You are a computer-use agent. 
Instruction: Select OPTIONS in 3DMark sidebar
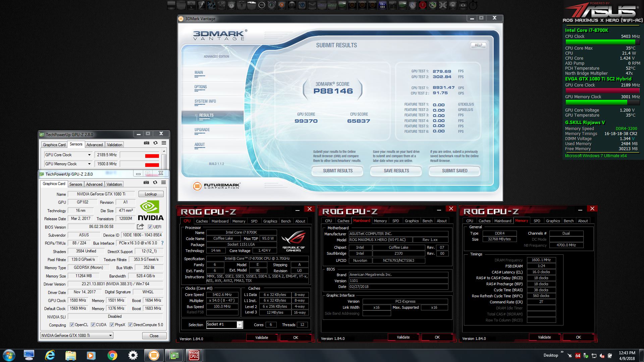coord(201,87)
